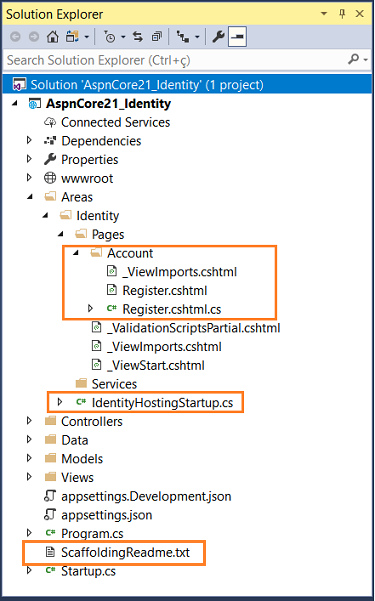The height and width of the screenshot is (601, 375).
Task: Click the Sync with Active Document icon
Action: [x=138, y=37]
